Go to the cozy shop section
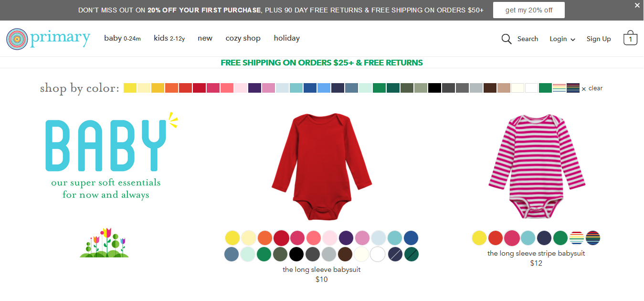The height and width of the screenshot is (301, 644). (x=243, y=38)
